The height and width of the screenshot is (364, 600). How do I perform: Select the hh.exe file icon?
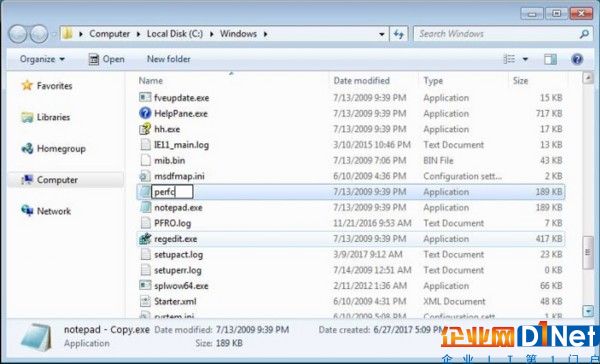point(145,129)
